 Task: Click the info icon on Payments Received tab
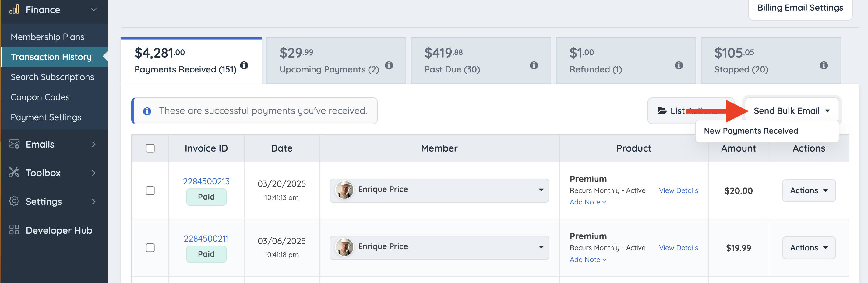coord(244,65)
